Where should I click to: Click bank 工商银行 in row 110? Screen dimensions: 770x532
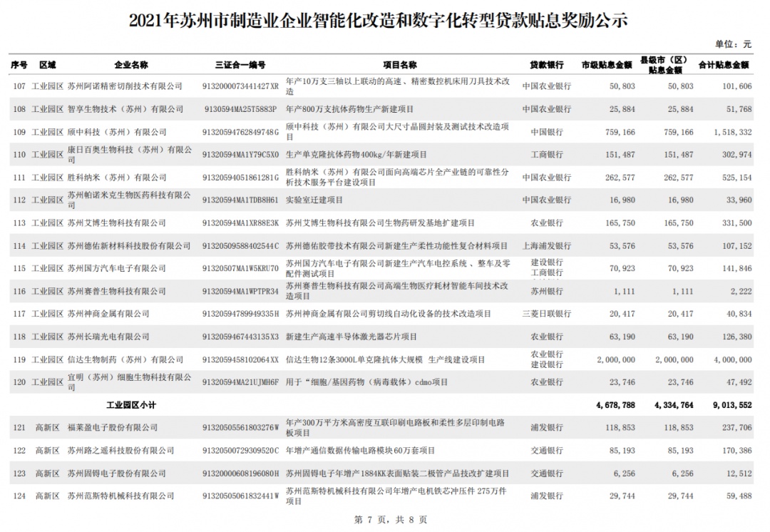[547, 155]
